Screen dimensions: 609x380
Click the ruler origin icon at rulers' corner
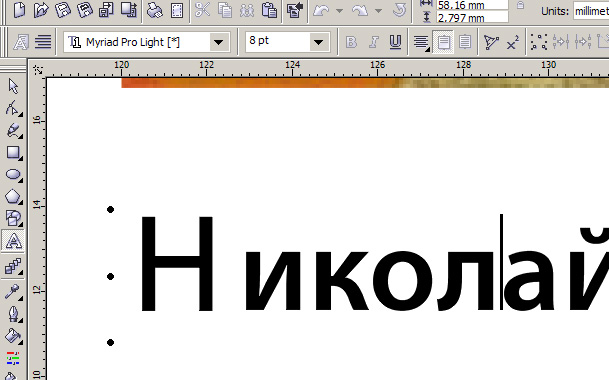[38, 70]
